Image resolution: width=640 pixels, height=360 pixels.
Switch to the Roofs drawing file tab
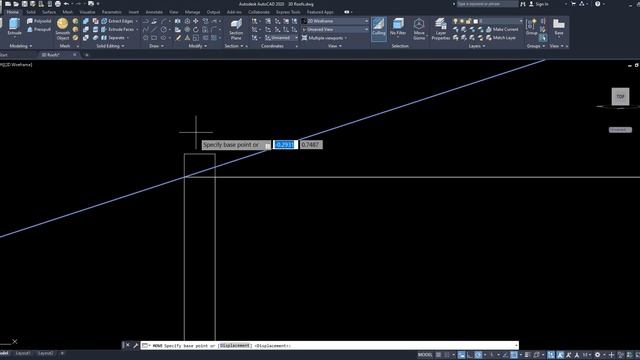click(x=53, y=55)
